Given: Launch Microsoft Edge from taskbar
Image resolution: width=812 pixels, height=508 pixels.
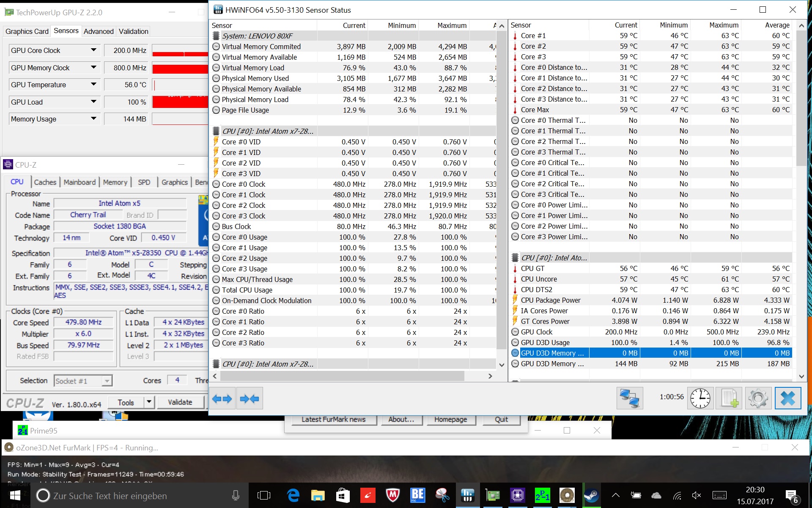Looking at the screenshot, I should [x=293, y=495].
